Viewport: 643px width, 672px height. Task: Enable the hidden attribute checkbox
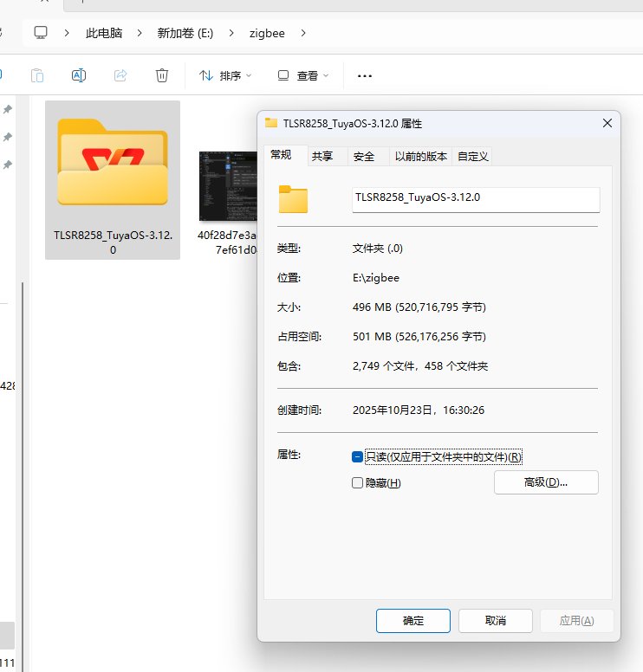coord(358,483)
